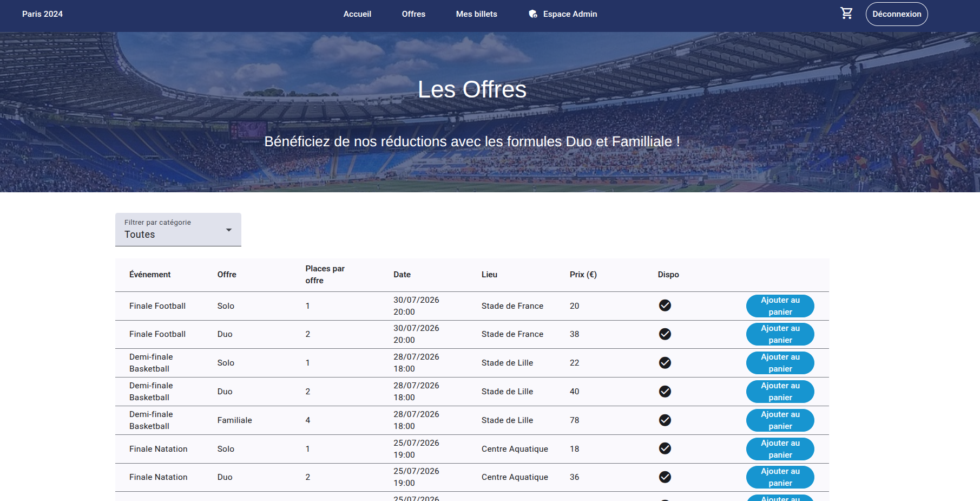Open the Filtrer par catégorie dropdown
Image resolution: width=980 pixels, height=501 pixels.
(x=178, y=230)
